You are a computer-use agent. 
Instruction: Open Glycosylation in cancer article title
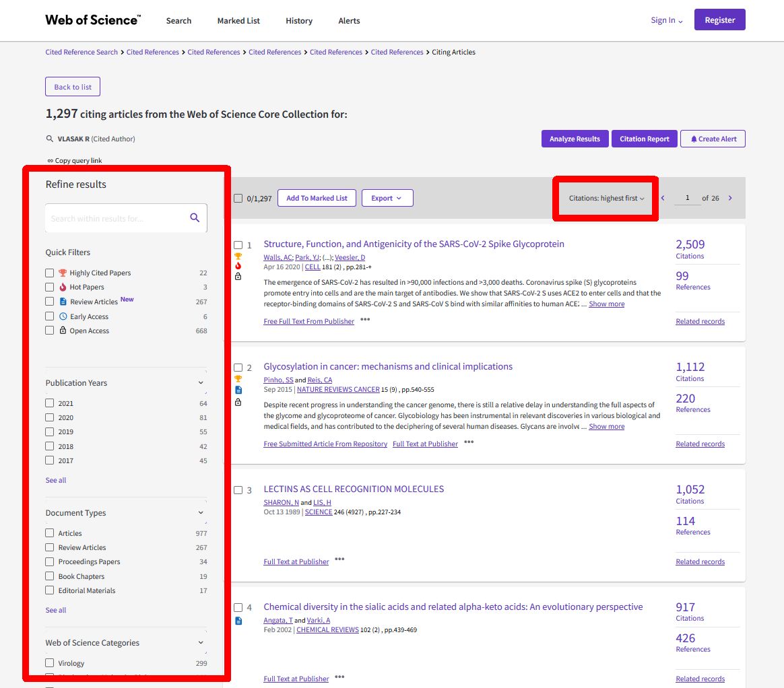pyautogui.click(x=388, y=366)
